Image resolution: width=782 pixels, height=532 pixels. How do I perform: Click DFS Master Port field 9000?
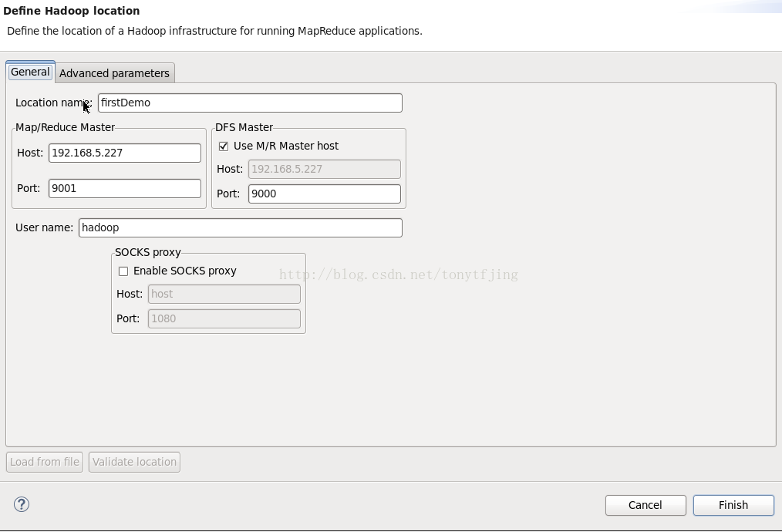click(324, 194)
